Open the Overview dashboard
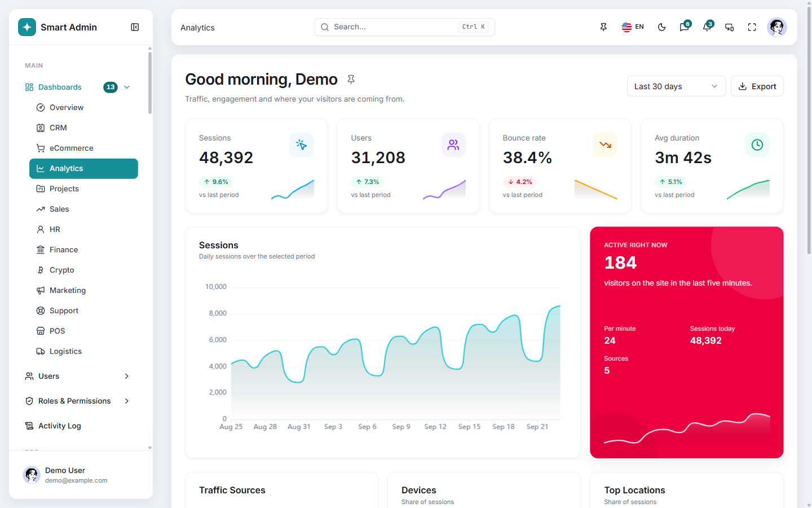The image size is (812, 508). (83, 107)
